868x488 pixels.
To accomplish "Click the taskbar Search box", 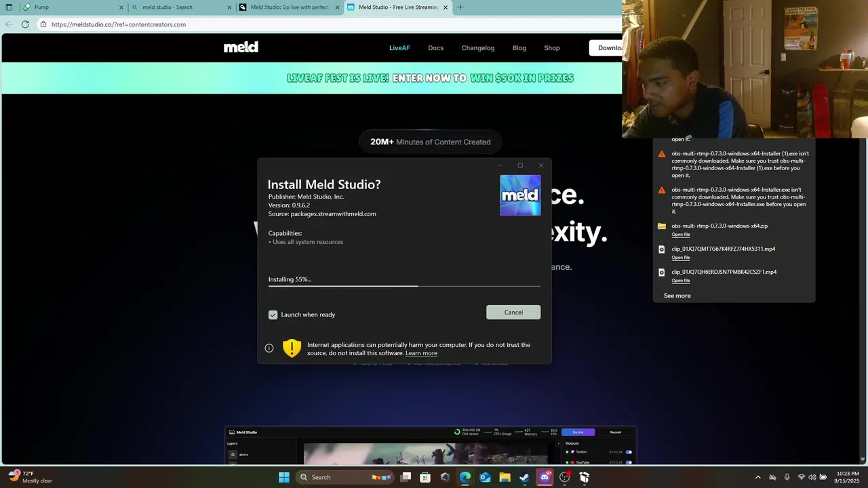I will [x=344, y=477].
